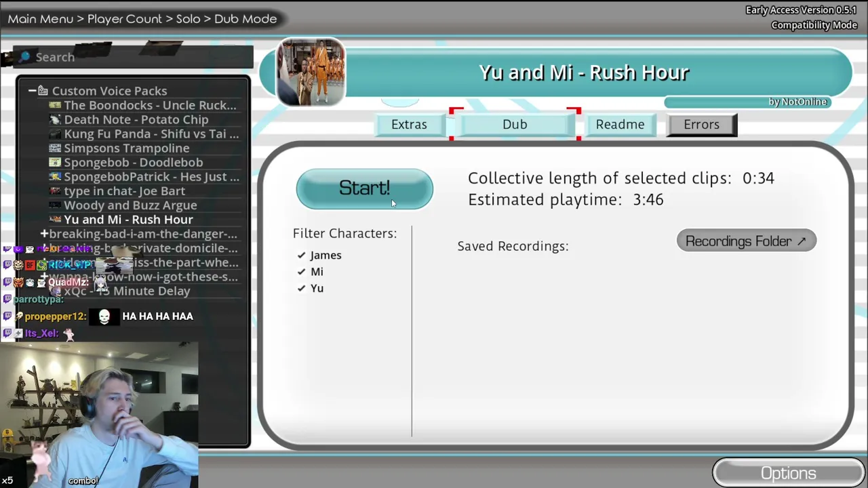Focus the Search input field
868x488 pixels.
[x=134, y=57]
